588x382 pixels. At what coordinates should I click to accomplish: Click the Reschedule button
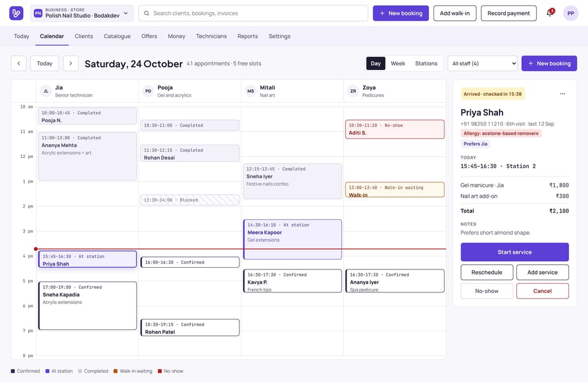click(487, 272)
